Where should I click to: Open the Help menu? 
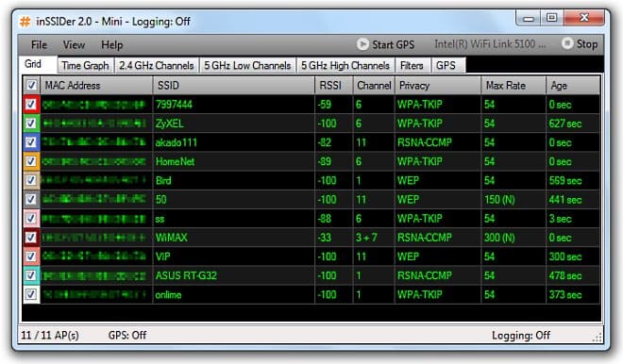[x=112, y=45]
